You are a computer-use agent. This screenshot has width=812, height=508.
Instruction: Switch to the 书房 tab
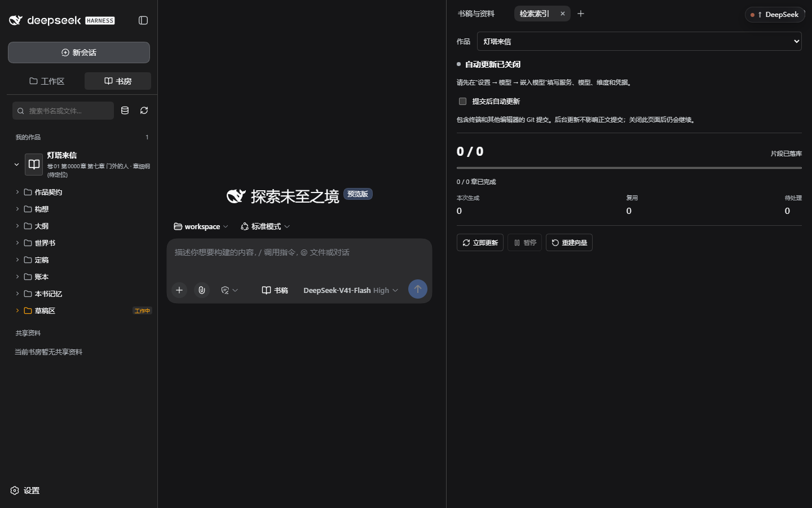point(118,81)
